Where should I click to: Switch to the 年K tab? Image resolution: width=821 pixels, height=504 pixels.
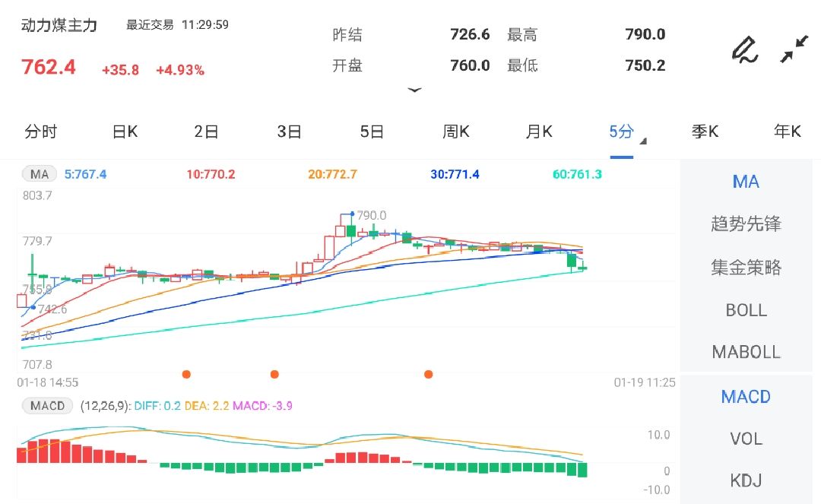[x=787, y=132]
